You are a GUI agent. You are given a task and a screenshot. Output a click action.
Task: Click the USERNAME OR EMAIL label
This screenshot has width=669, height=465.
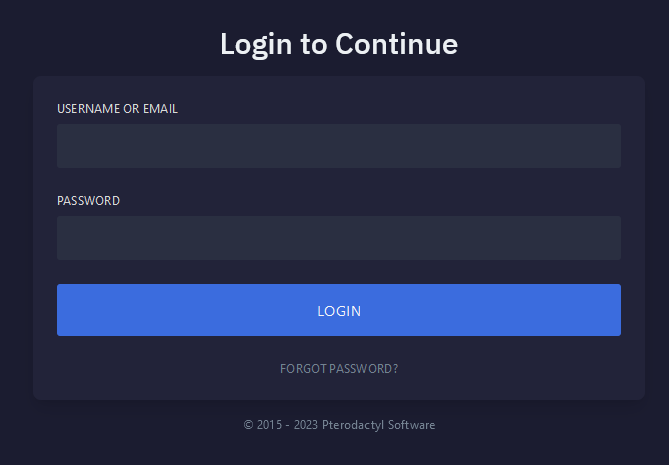click(x=117, y=109)
